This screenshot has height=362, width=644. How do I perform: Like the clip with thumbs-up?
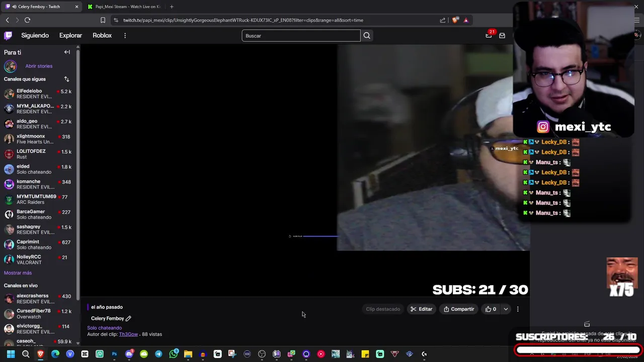491,309
